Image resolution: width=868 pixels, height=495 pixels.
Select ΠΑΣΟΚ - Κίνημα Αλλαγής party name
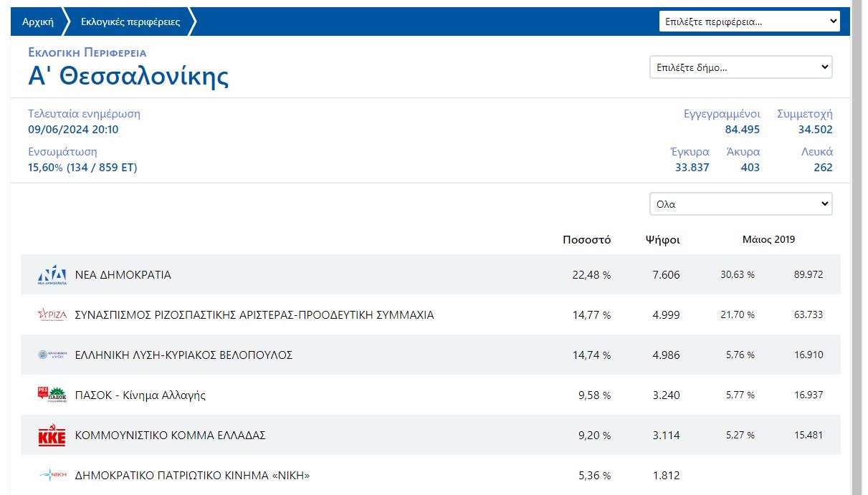(140, 395)
